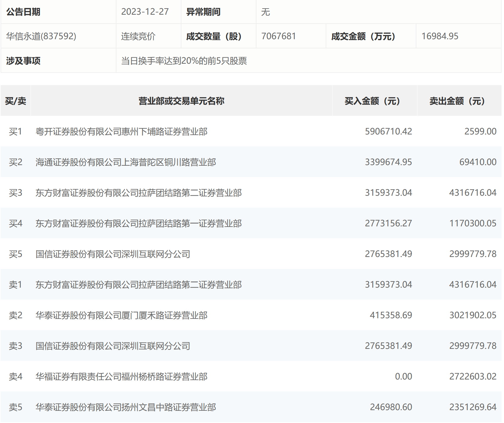Screen dimensions: 504x423
Task: Click 东方财富拉萨团结路第二证券营业部 in 买3 row
Action: click(139, 193)
